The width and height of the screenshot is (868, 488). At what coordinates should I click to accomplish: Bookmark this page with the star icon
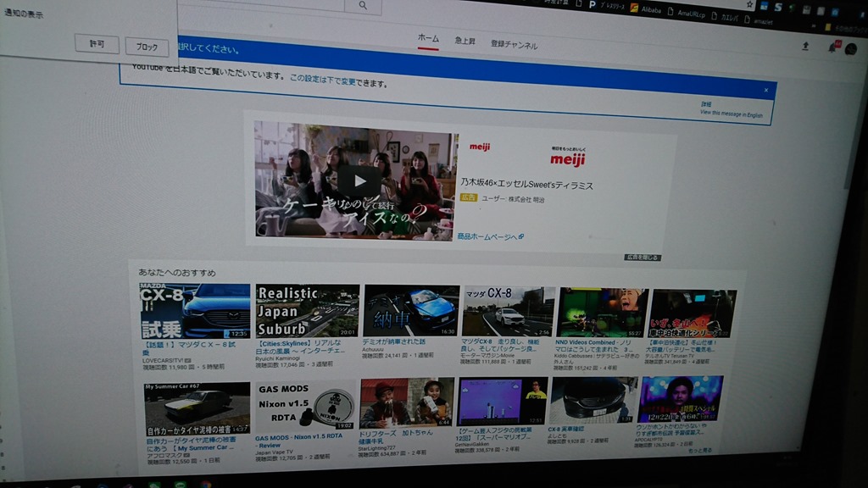tap(749, 4)
